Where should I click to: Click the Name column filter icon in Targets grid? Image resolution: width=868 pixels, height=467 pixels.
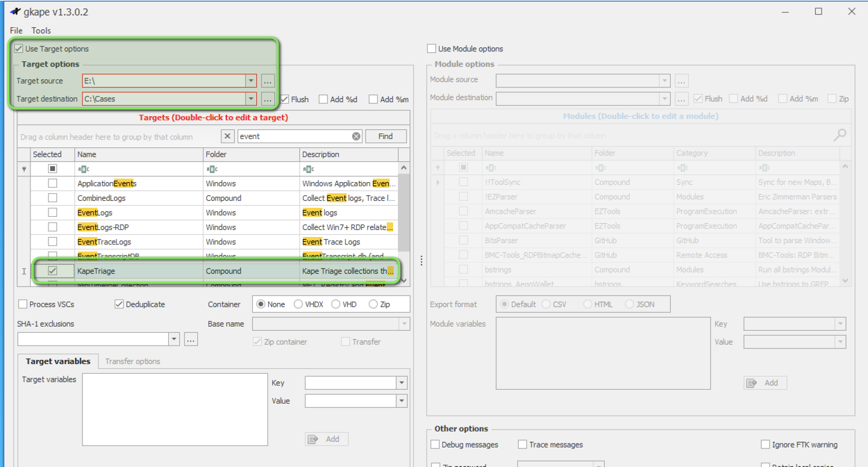point(83,169)
